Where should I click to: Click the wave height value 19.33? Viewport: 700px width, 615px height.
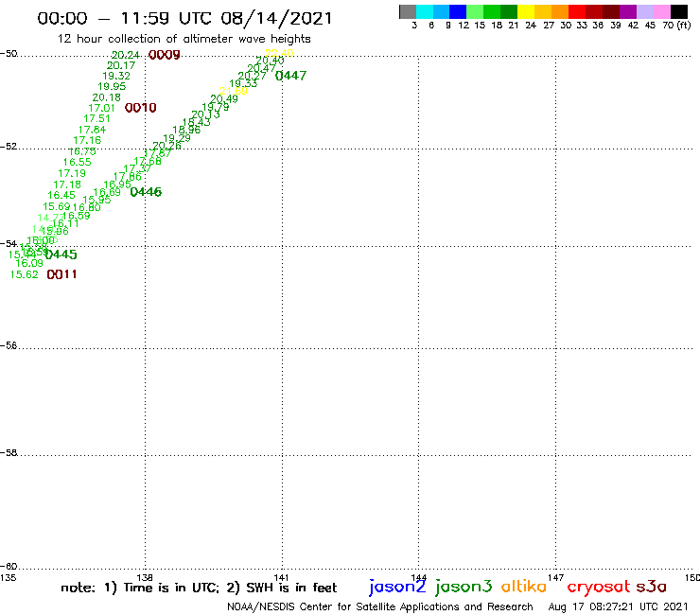click(243, 83)
